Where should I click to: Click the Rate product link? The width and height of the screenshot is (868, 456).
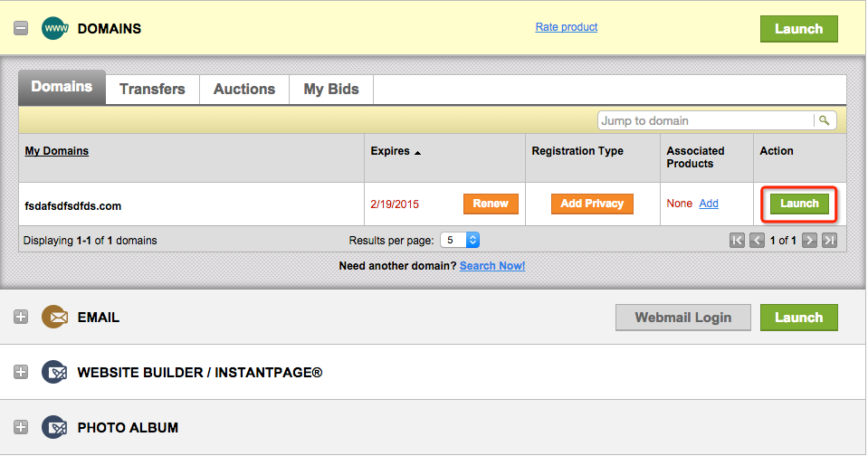coord(567,27)
